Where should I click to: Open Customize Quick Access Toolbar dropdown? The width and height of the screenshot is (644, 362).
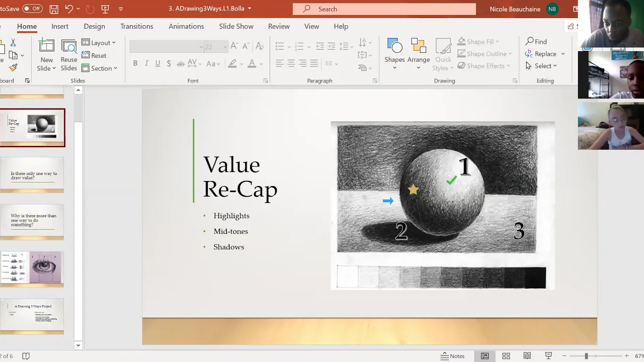(121, 9)
